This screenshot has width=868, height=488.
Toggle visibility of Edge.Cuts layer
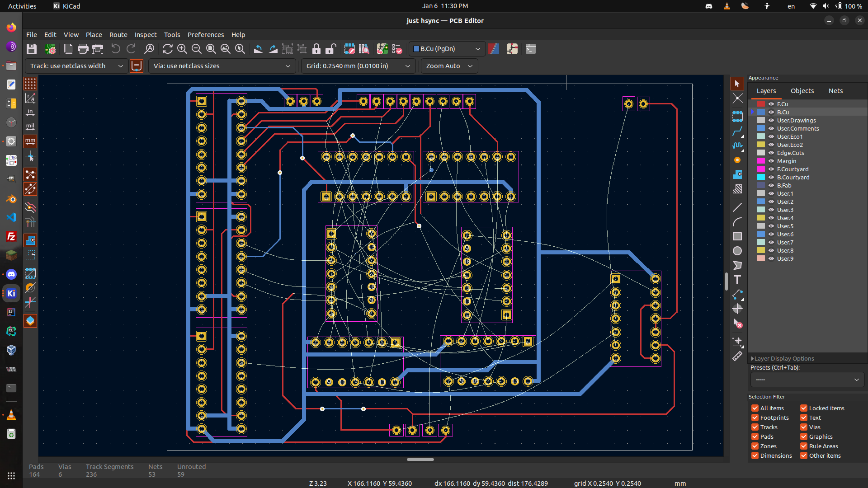click(771, 153)
